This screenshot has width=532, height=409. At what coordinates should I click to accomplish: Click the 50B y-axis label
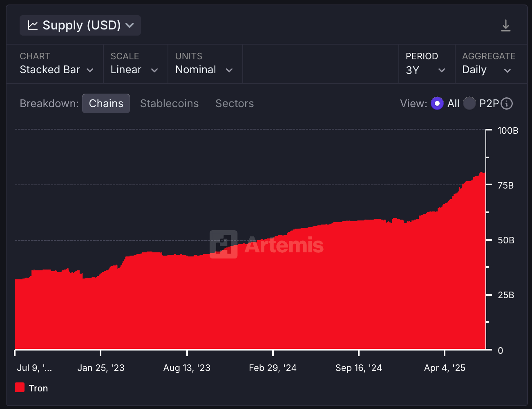pyautogui.click(x=506, y=240)
